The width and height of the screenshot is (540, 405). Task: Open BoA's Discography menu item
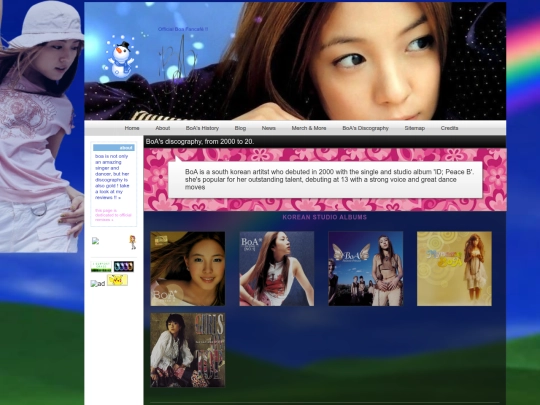(x=365, y=128)
